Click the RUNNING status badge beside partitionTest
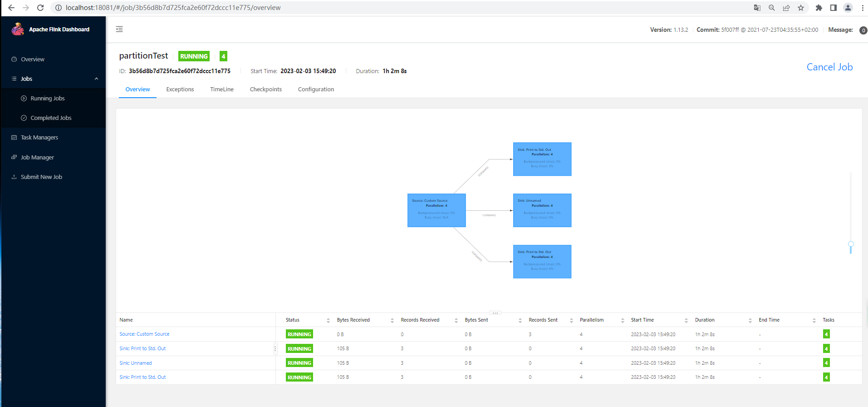The height and width of the screenshot is (407, 868). tap(194, 56)
